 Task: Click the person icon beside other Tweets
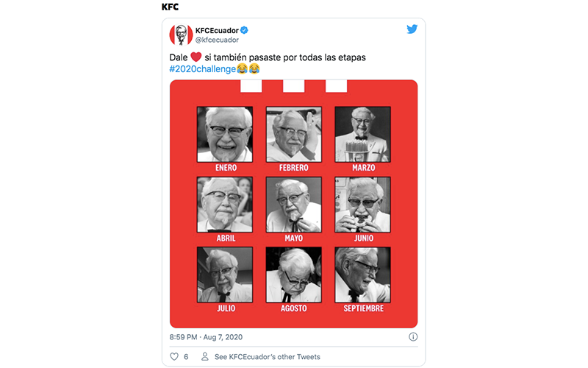click(205, 356)
